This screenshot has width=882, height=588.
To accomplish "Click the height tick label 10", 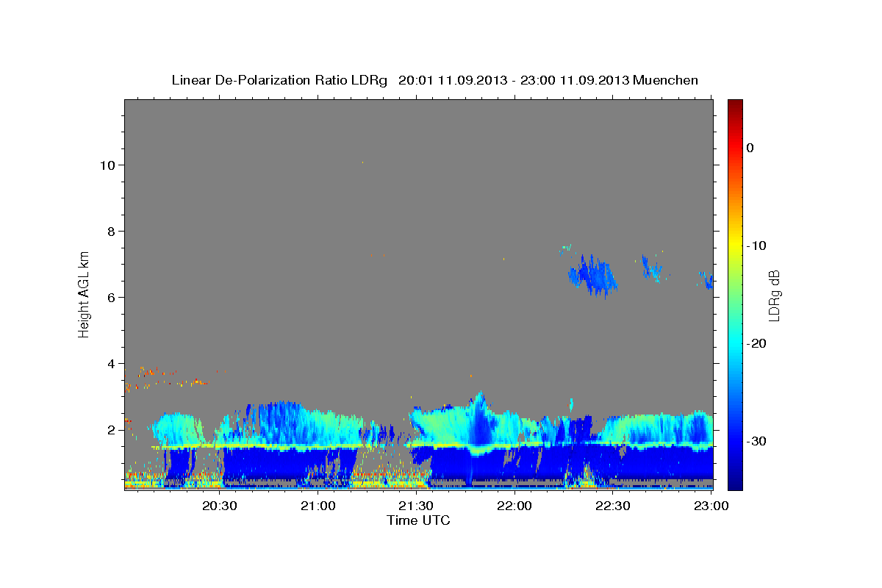I will point(107,165).
